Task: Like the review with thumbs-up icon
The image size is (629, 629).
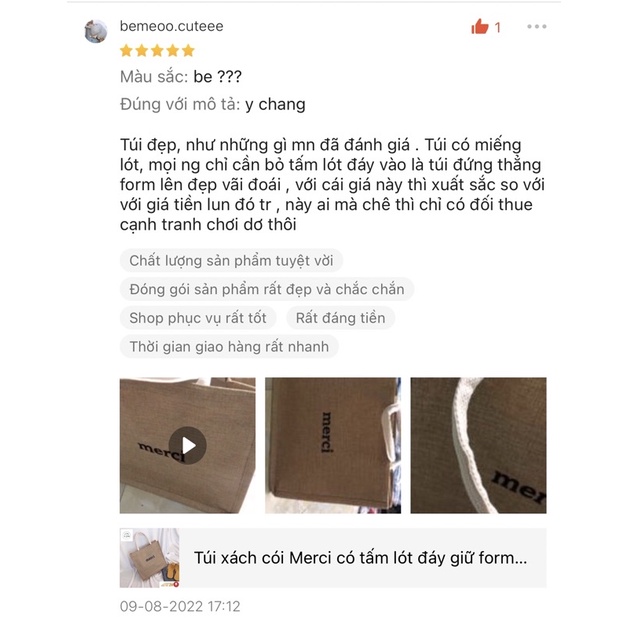Action: 480,27
